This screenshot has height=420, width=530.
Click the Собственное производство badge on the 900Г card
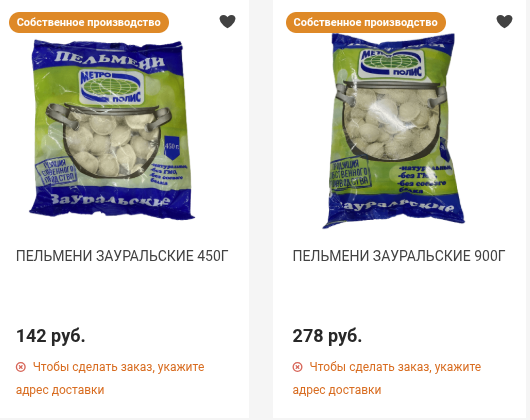click(366, 22)
